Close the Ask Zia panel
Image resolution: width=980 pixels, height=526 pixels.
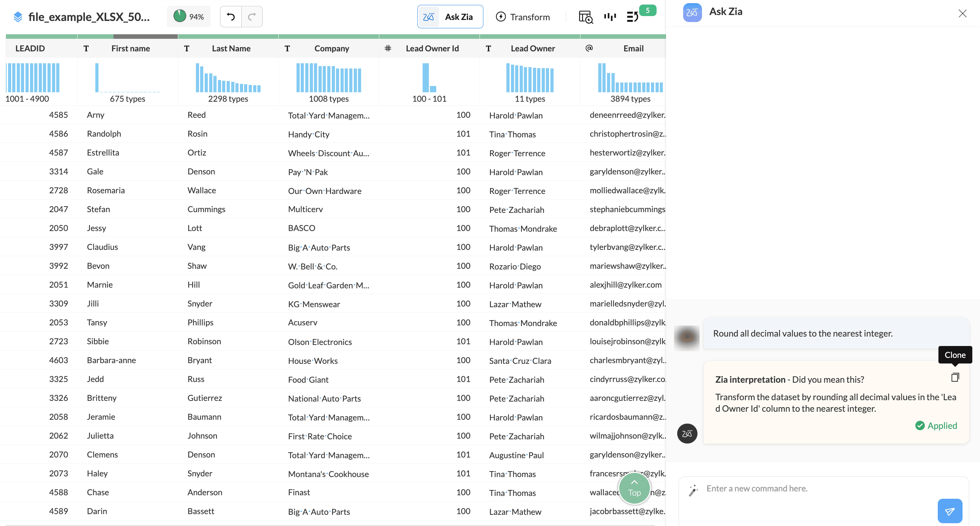[x=962, y=14]
